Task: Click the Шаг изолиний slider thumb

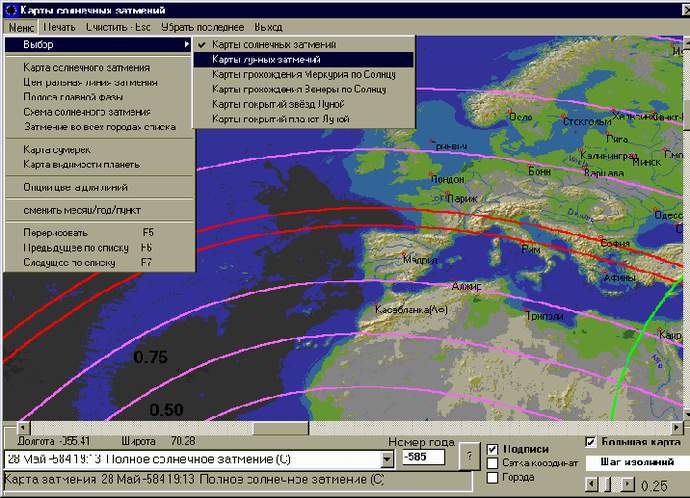Action: [608, 485]
